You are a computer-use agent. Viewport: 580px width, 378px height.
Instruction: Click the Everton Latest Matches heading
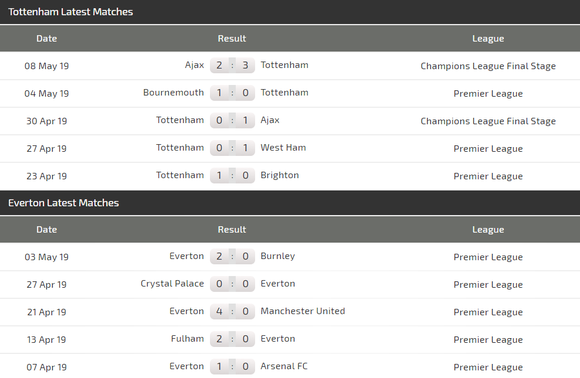pos(63,203)
